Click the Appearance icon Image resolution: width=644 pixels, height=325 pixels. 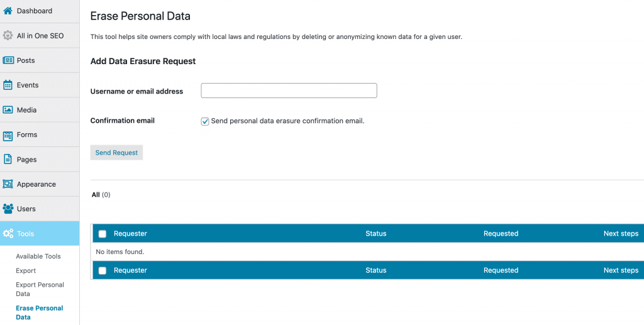pos(8,184)
